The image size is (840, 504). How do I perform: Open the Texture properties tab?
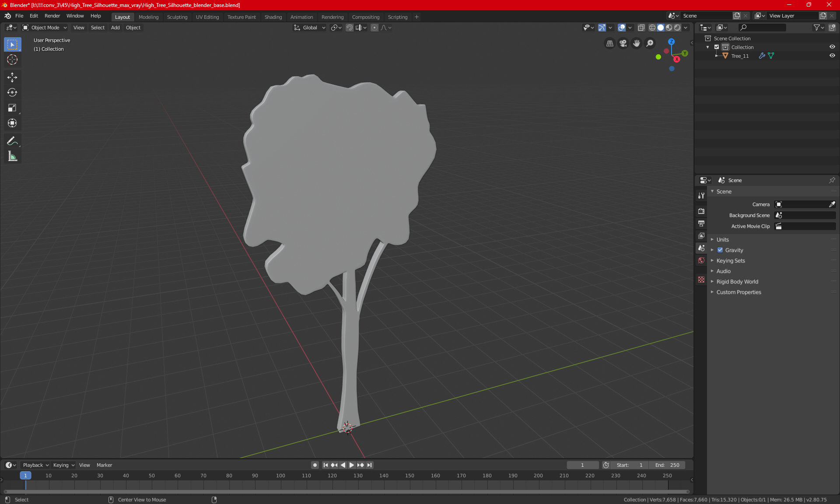701,280
